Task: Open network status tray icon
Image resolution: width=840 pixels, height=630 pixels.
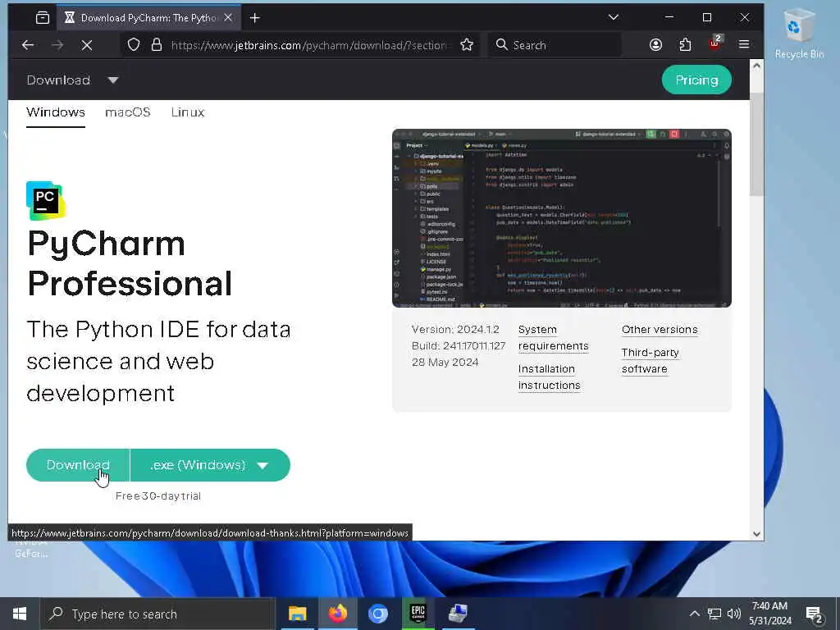Action: coord(714,614)
